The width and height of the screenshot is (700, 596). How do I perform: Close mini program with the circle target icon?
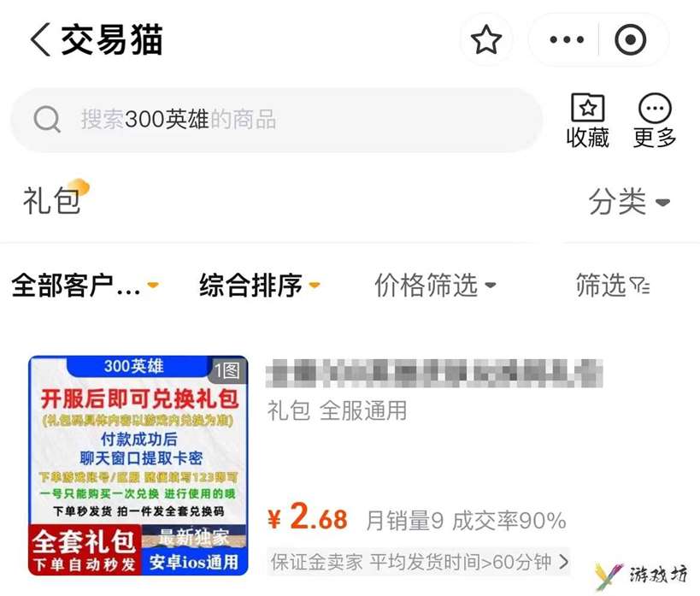[631, 40]
